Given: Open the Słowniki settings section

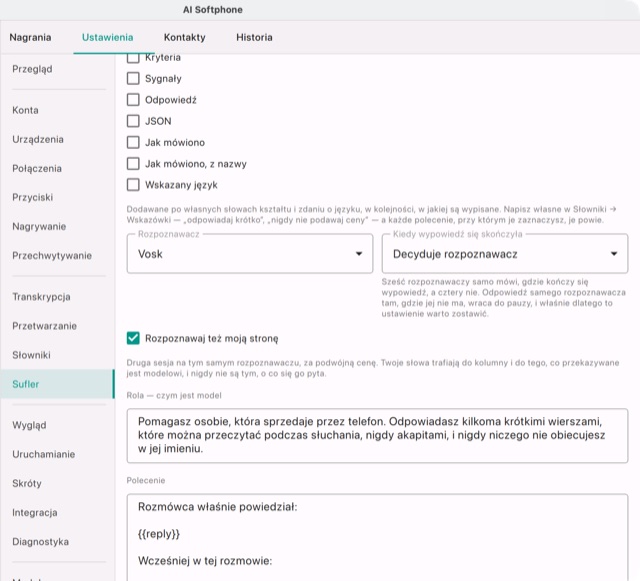Looking at the screenshot, I should 57,355.
